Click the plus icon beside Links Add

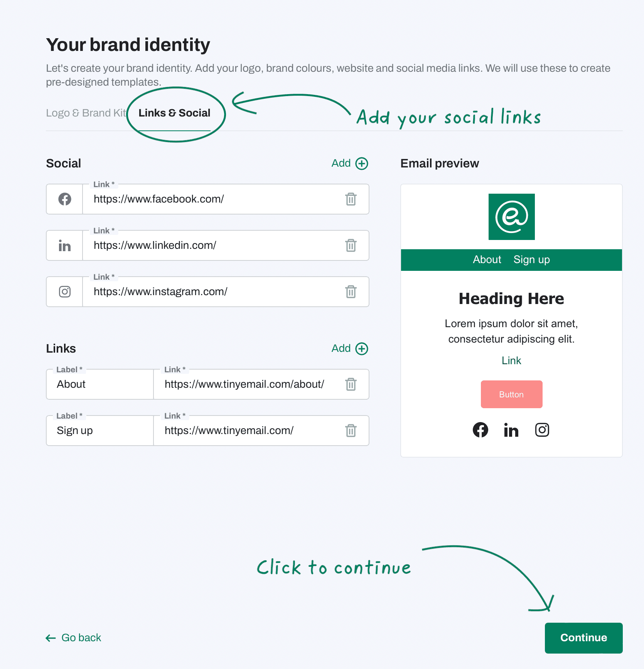point(362,349)
